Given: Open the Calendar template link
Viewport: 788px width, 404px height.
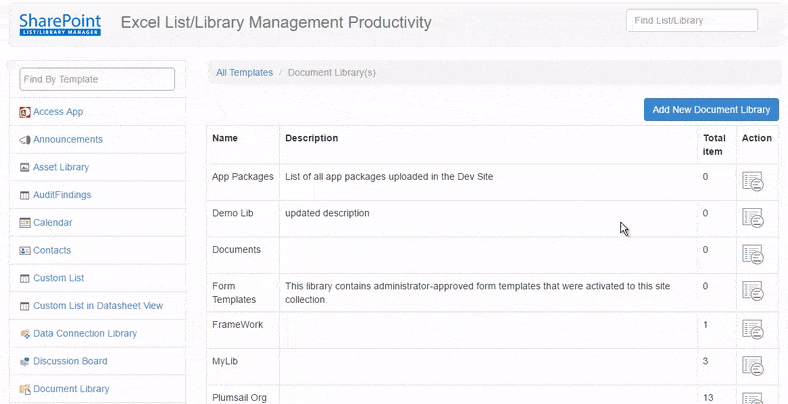Looking at the screenshot, I should [53, 222].
